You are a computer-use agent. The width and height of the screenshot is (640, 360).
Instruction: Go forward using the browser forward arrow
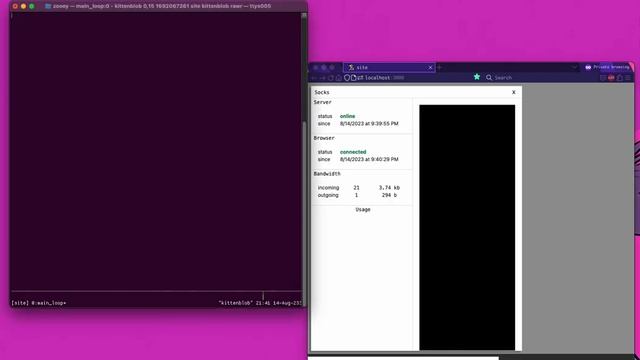coord(322,78)
